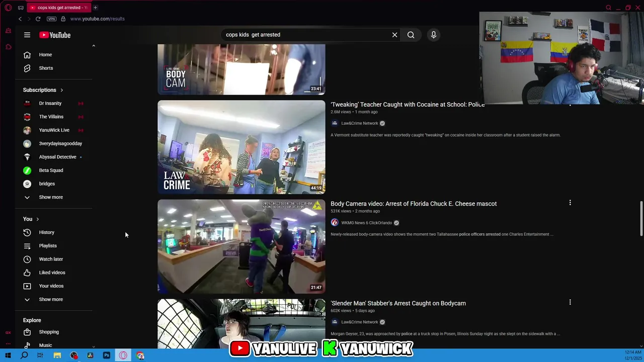Image resolution: width=644 pixels, height=362 pixels.
Task: Open the WKMG News 6 ClickOrlando channel
Action: (366, 223)
